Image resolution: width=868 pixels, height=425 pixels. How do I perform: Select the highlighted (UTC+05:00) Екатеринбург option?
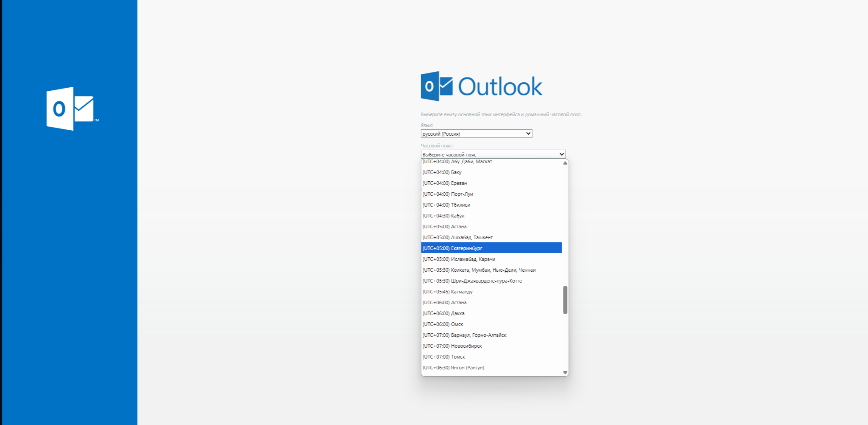491,248
